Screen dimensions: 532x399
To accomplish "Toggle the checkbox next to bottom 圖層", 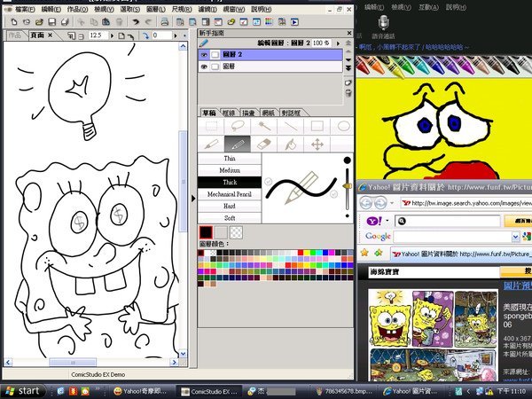I will pos(215,66).
